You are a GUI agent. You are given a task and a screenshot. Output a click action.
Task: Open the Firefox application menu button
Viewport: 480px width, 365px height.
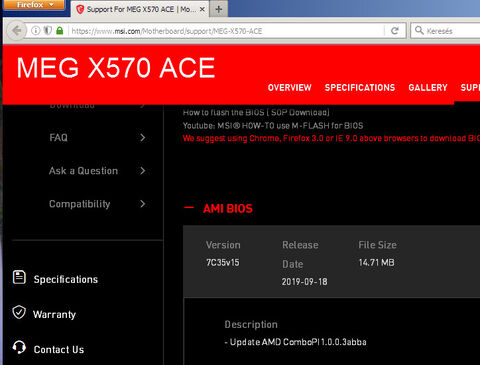tap(34, 5)
